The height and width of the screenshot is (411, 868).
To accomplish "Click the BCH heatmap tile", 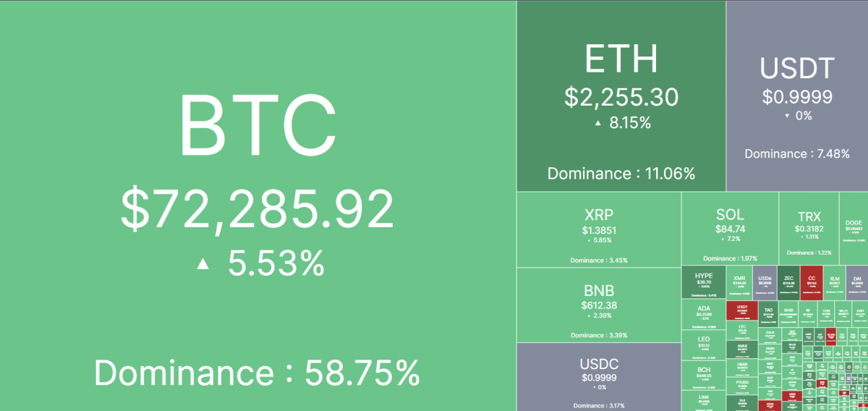I will (703, 375).
